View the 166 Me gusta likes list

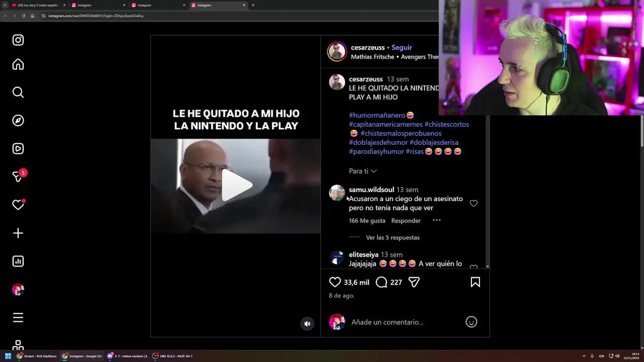point(367,221)
